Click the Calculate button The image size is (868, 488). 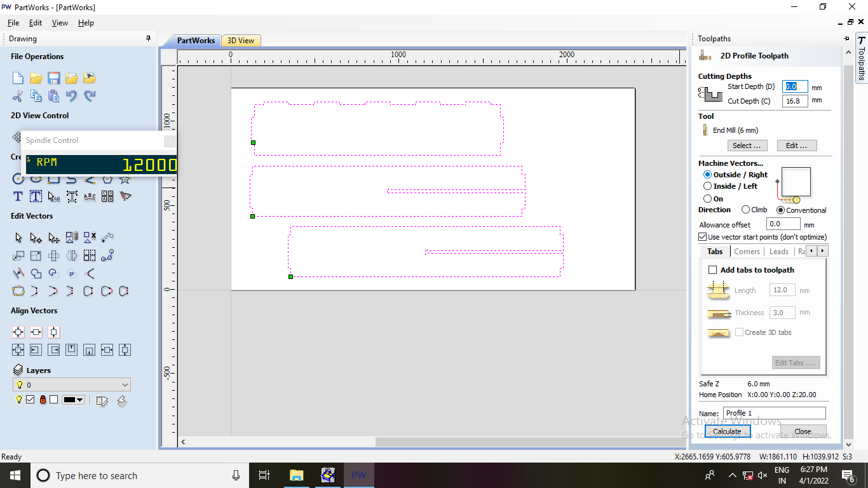pyautogui.click(x=727, y=431)
